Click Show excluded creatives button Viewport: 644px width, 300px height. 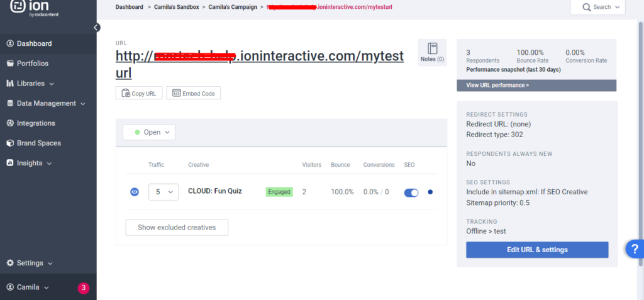coord(177,227)
